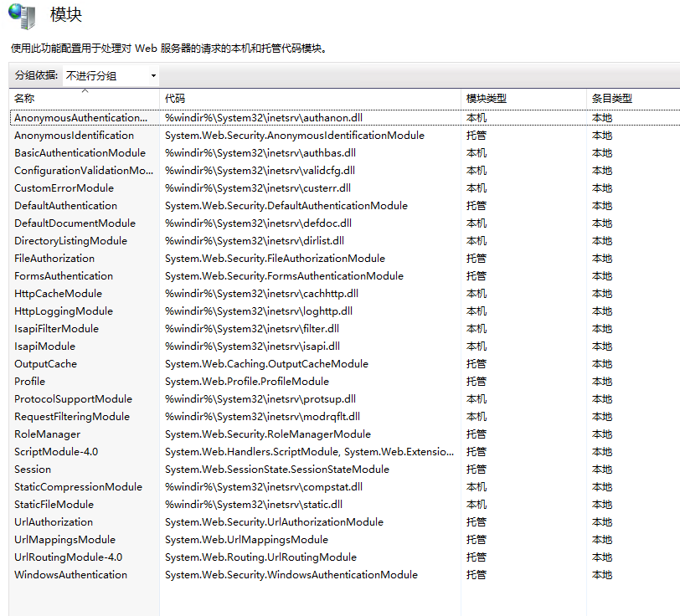Select the BasicAuthenticationModule name
The image size is (680, 616).
coord(80,153)
